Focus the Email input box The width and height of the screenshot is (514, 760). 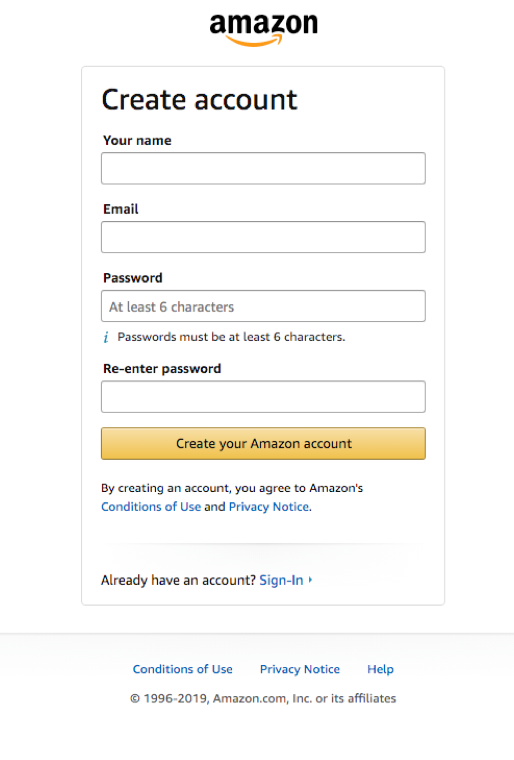pyautogui.click(x=263, y=237)
